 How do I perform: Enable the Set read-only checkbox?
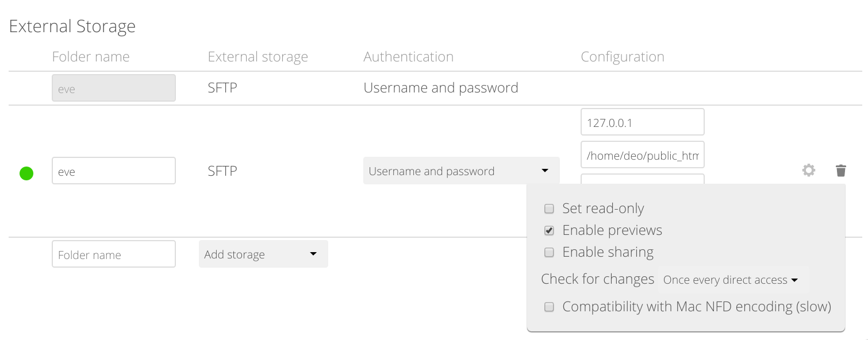pos(549,208)
